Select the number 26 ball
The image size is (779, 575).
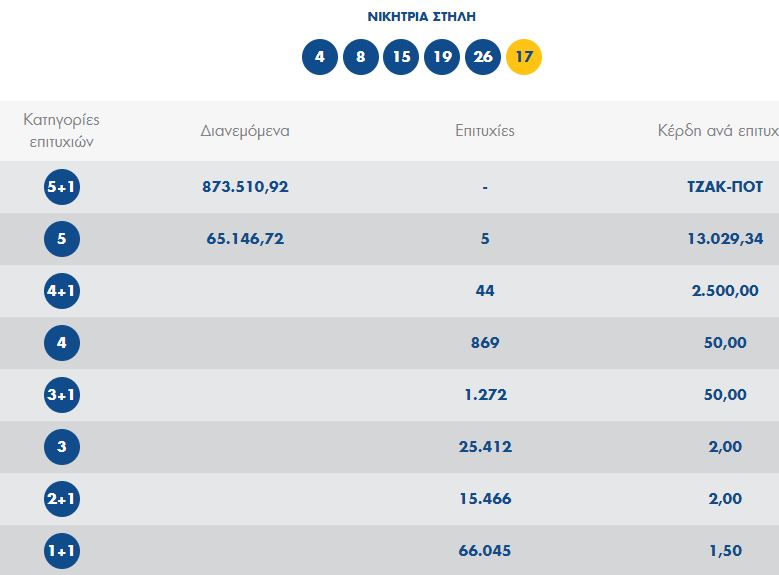point(483,56)
